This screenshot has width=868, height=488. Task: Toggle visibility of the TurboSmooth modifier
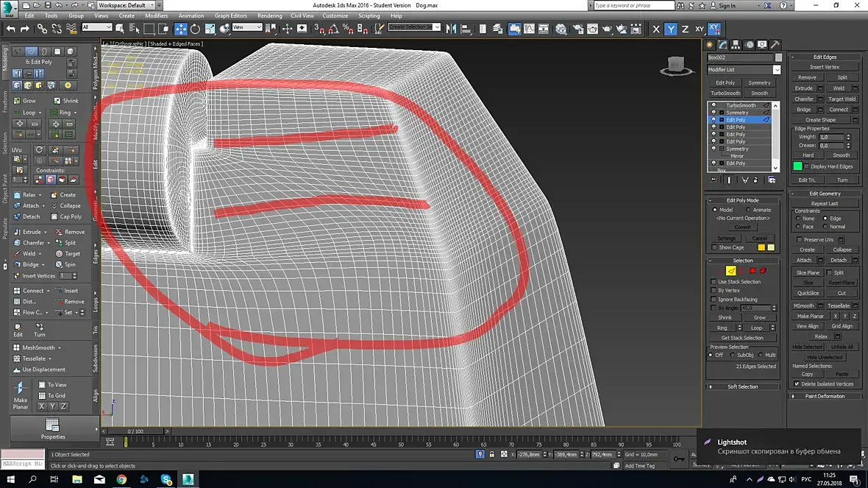coord(714,105)
